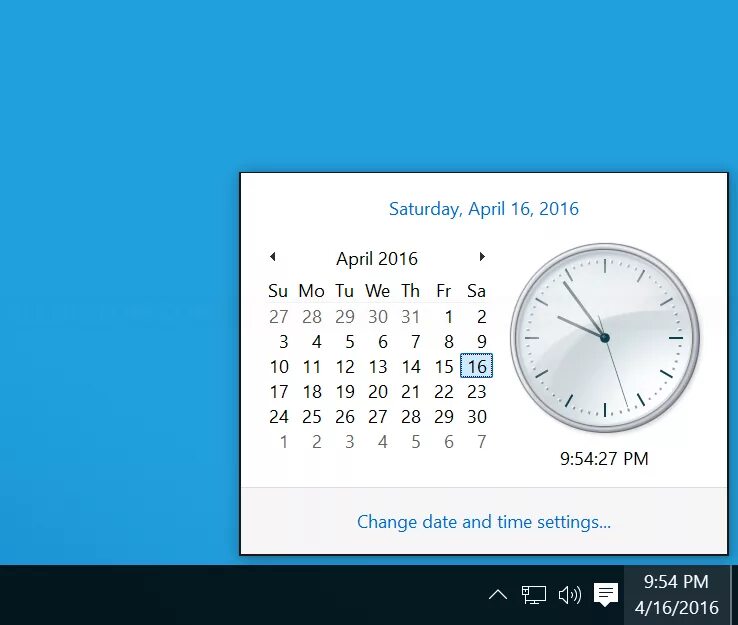738x625 pixels.
Task: Open Change date and time settings link
Action: [484, 522]
